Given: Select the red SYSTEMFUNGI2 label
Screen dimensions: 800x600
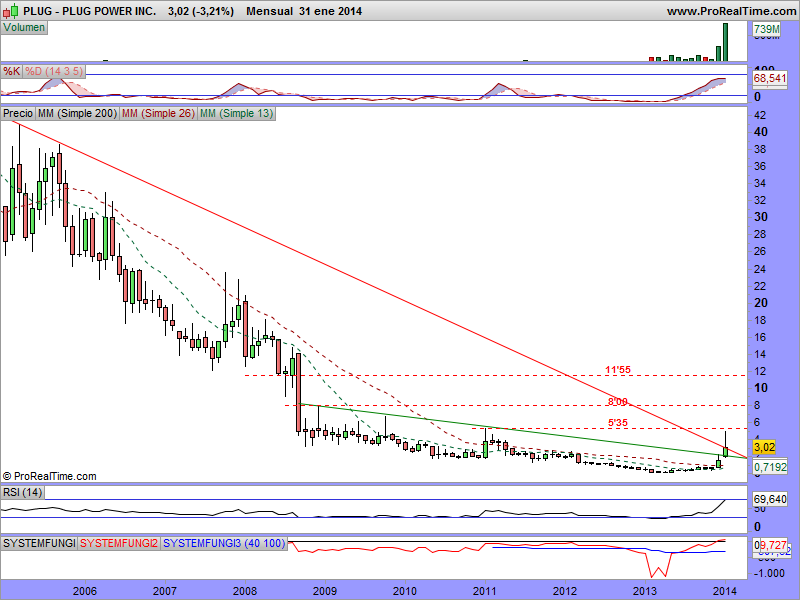Looking at the screenshot, I should pyautogui.click(x=119, y=543).
